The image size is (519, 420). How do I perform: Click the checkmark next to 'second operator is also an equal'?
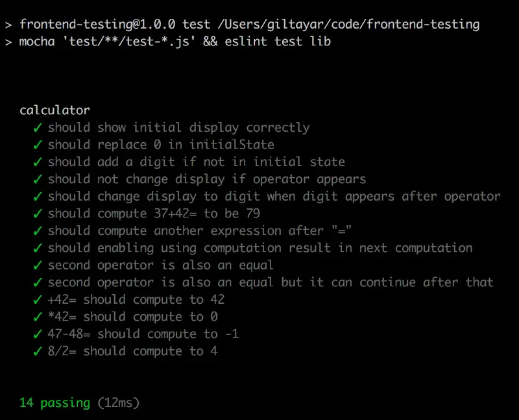click(x=37, y=266)
